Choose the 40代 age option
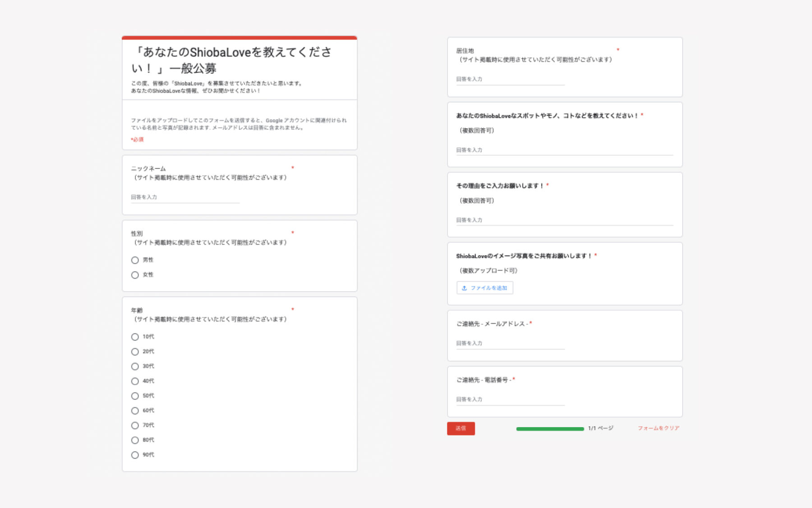Viewport: 812px width, 508px height. pos(135,381)
